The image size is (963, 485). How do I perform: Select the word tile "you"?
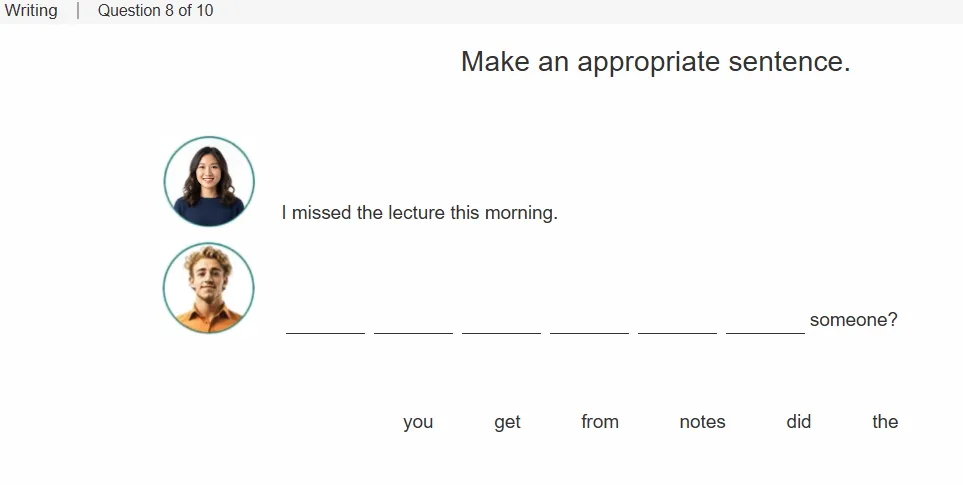click(x=418, y=422)
